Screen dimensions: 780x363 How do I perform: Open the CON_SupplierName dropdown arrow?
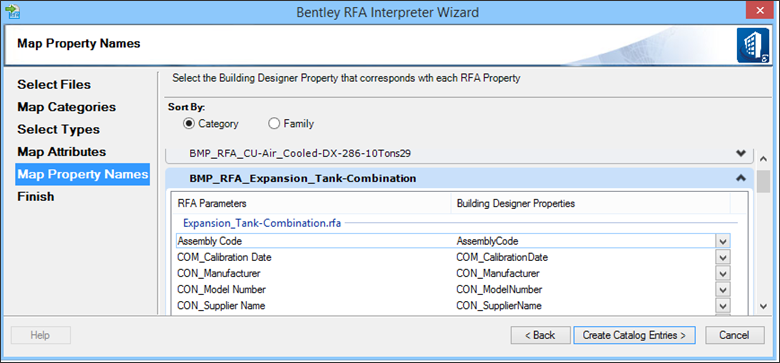point(723,305)
